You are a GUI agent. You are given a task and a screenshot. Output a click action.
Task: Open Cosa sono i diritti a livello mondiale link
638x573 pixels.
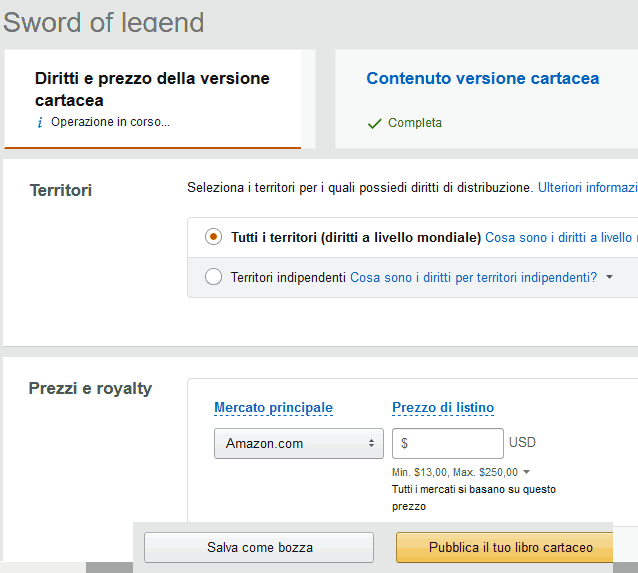pos(561,237)
